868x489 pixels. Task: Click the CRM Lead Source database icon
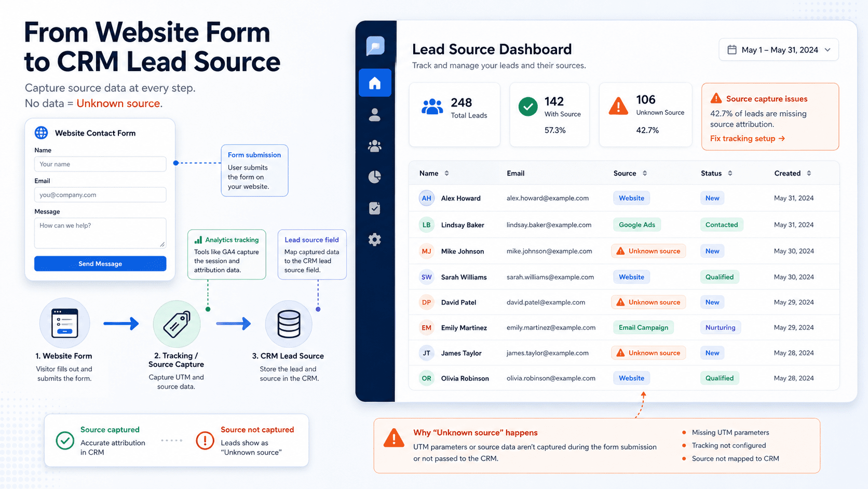(x=289, y=324)
